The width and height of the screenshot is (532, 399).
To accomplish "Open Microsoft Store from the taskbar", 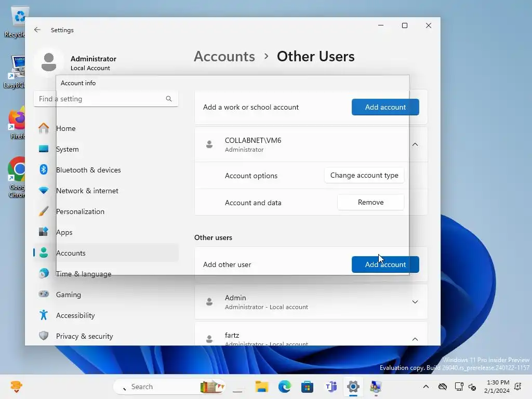I will point(307,387).
